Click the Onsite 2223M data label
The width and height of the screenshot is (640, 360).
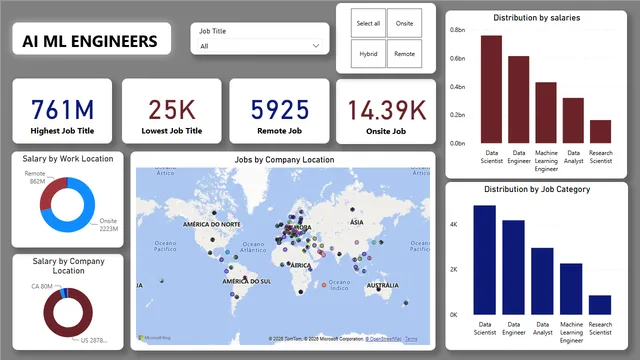coord(109,224)
